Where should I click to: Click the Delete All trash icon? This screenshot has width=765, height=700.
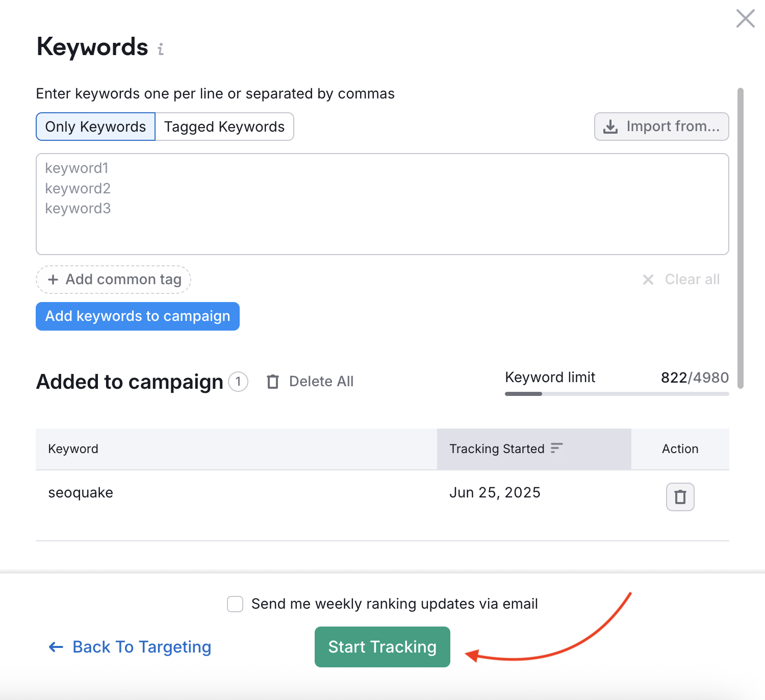(273, 382)
